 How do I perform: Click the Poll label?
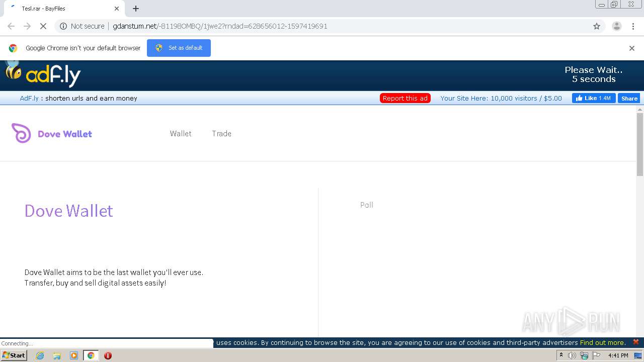coord(367,205)
